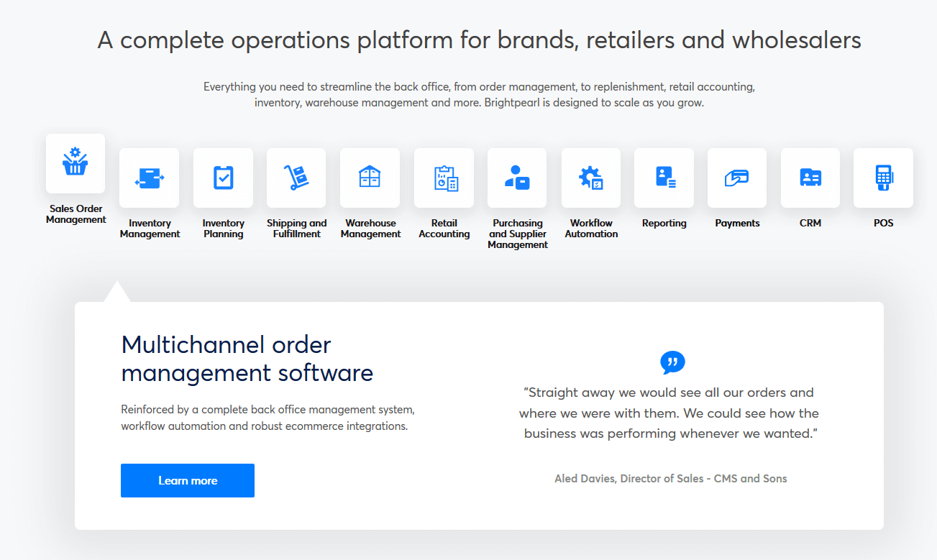
Task: Open Purchasing and Supplier Management icon
Action: (517, 178)
